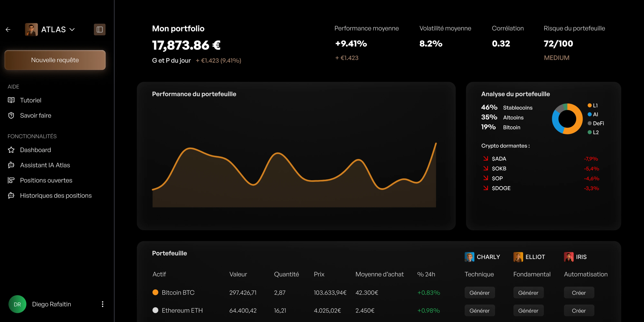Click Créer automation for Ethereum ETH
Viewport: 644px width, 322px height.
pyautogui.click(x=579, y=311)
